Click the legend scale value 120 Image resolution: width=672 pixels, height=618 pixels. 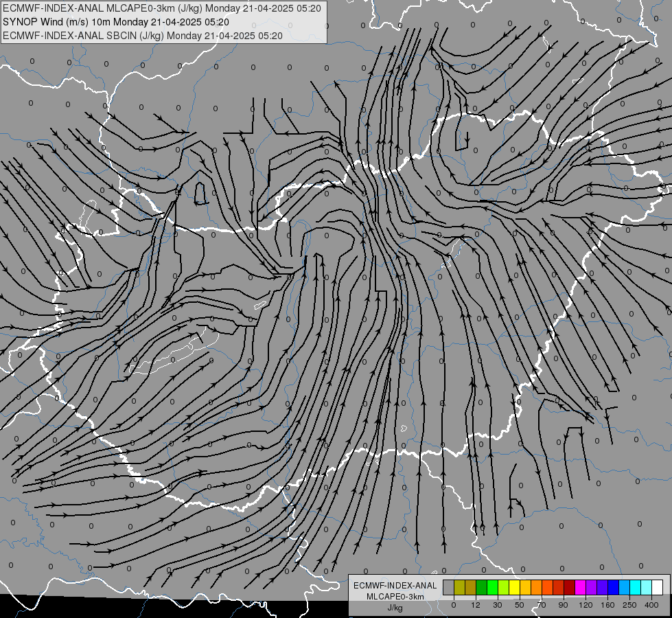(586, 605)
